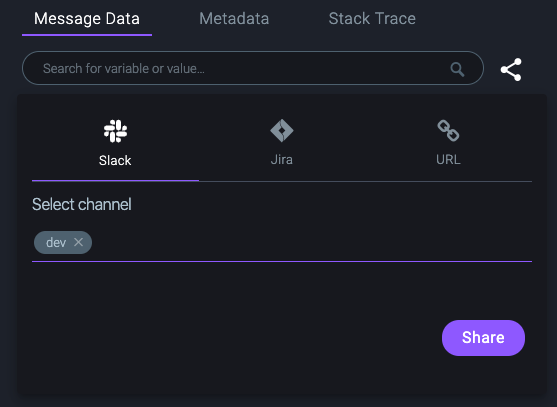Viewport: 557px width, 407px height.
Task: Select the Slack logo icon
Action: pos(115,131)
